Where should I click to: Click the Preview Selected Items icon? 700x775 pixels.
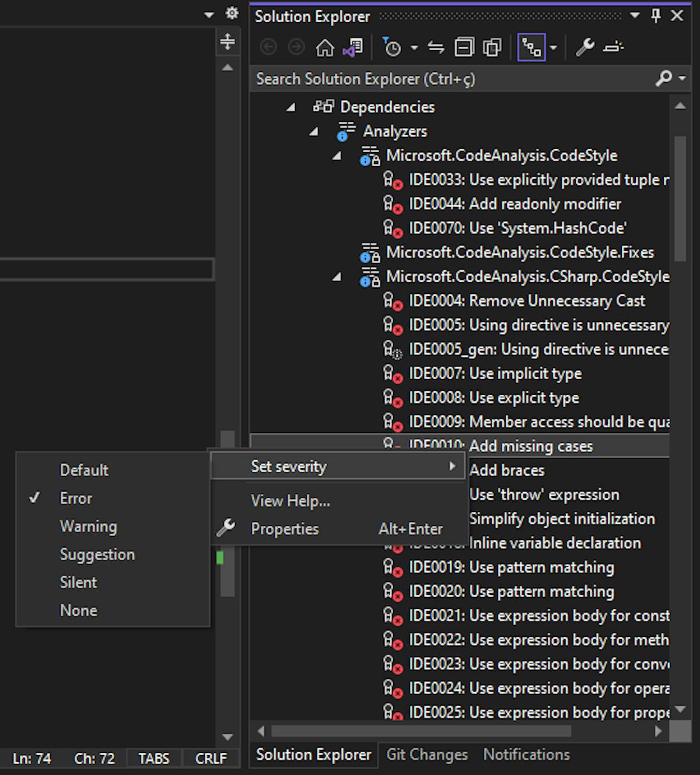(x=613, y=48)
